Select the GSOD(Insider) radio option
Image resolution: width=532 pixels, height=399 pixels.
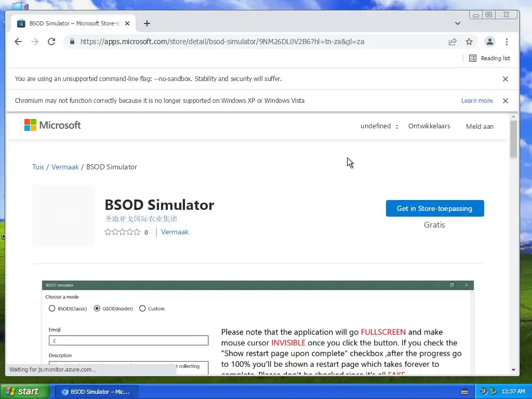point(97,309)
